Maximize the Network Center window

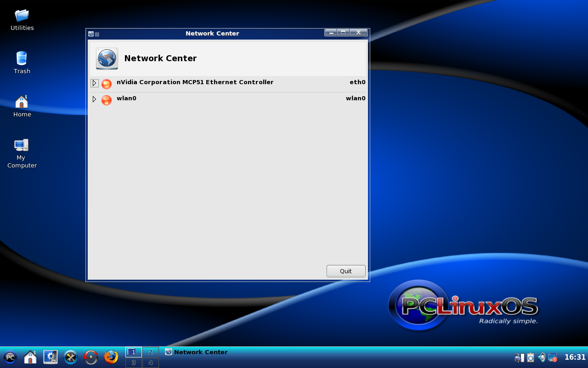[x=343, y=32]
